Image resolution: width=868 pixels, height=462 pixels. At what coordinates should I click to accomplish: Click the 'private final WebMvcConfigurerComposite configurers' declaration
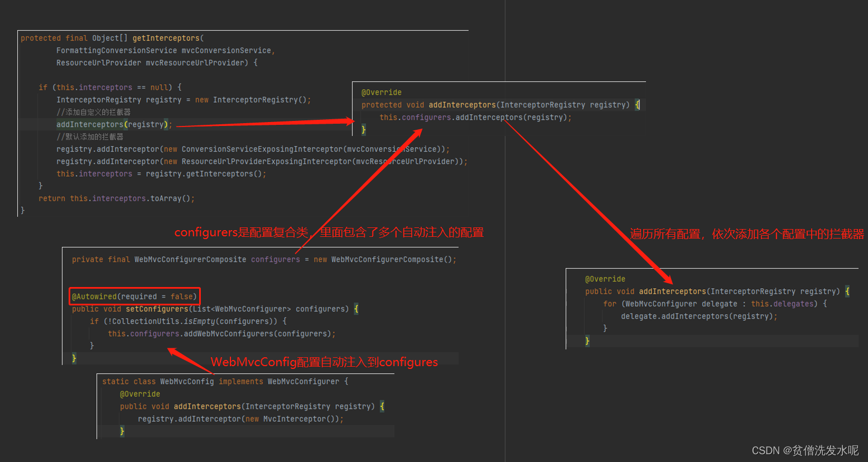coord(264,259)
